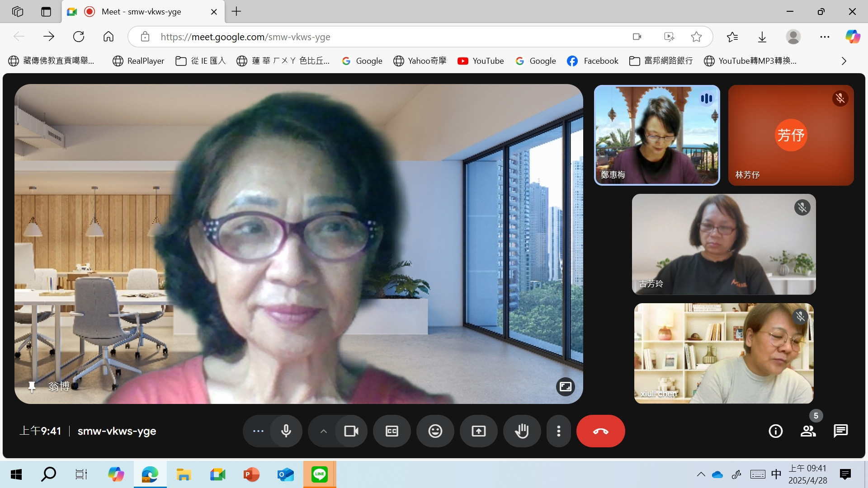This screenshot has height=488, width=868.
Task: Open LINE app from the taskbar
Action: 319,474
